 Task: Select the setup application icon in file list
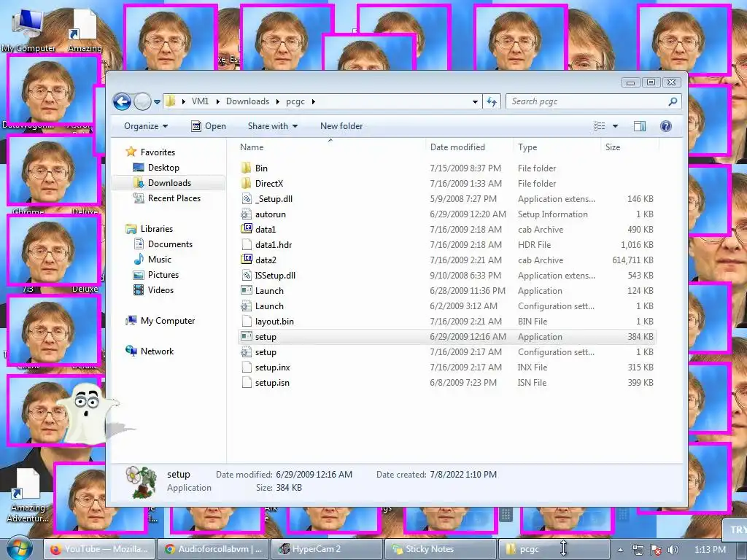coord(247,337)
